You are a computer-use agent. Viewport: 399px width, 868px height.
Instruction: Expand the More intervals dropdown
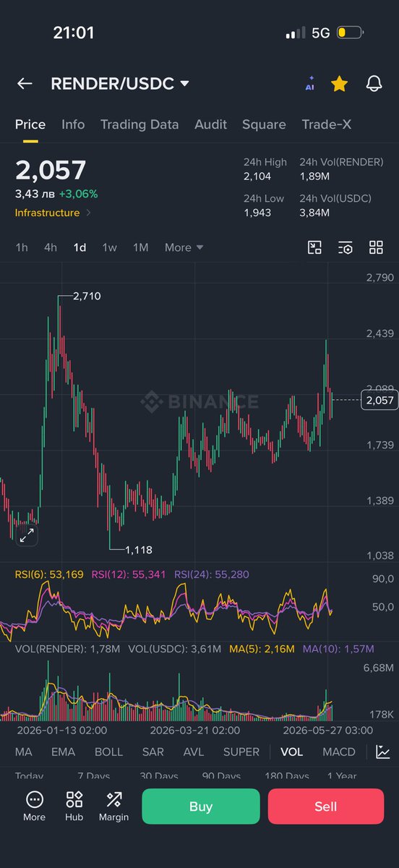click(x=184, y=247)
